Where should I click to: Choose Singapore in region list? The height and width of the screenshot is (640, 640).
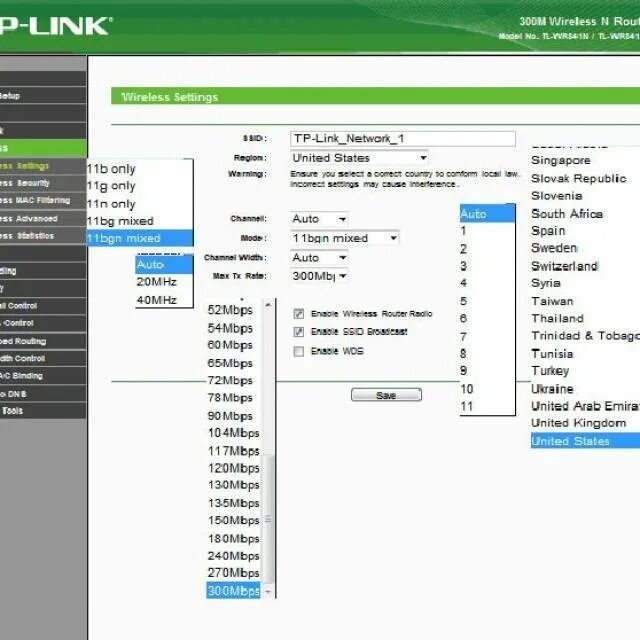pos(561,160)
